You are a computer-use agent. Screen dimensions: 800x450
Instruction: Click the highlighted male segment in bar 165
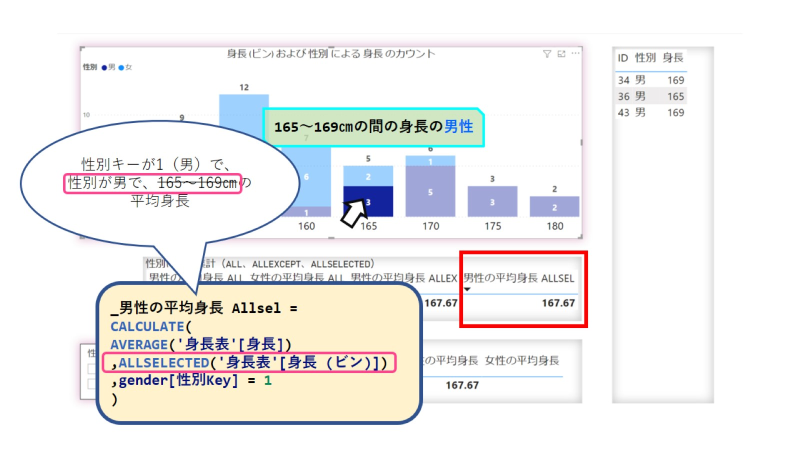(368, 202)
